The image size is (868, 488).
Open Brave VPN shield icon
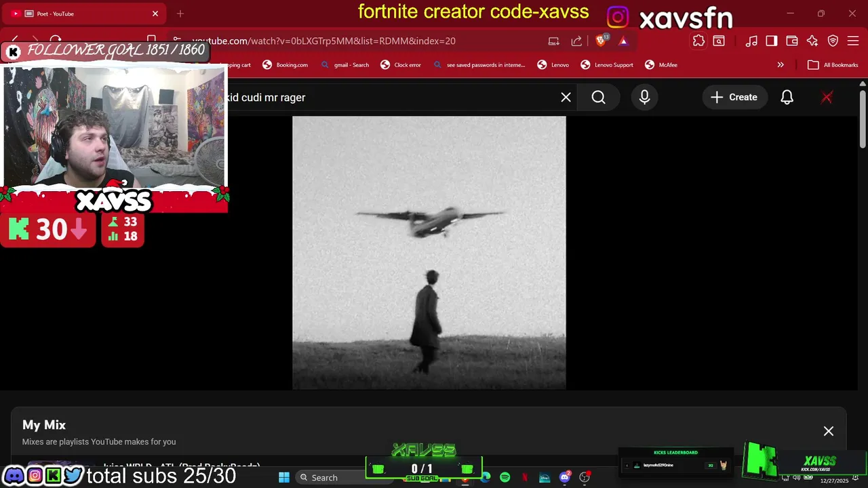833,41
